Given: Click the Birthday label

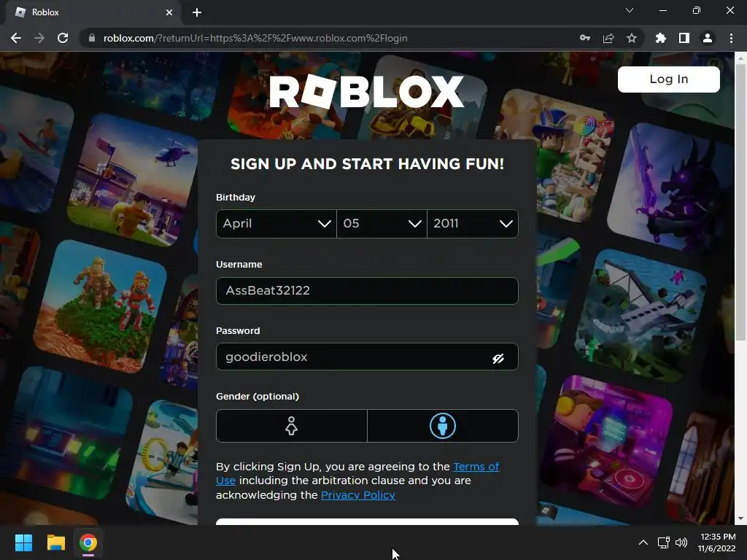Looking at the screenshot, I should [x=236, y=197].
